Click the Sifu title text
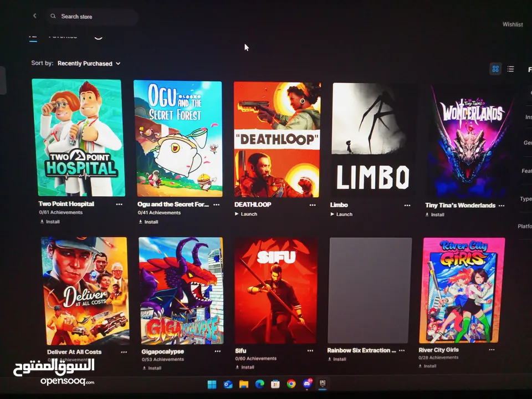 [x=241, y=351]
